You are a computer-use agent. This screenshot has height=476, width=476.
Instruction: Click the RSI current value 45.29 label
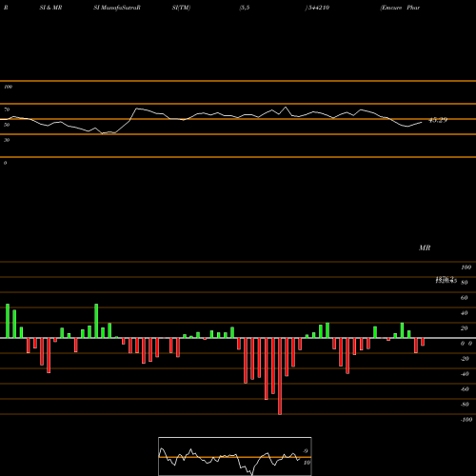pyautogui.click(x=438, y=120)
